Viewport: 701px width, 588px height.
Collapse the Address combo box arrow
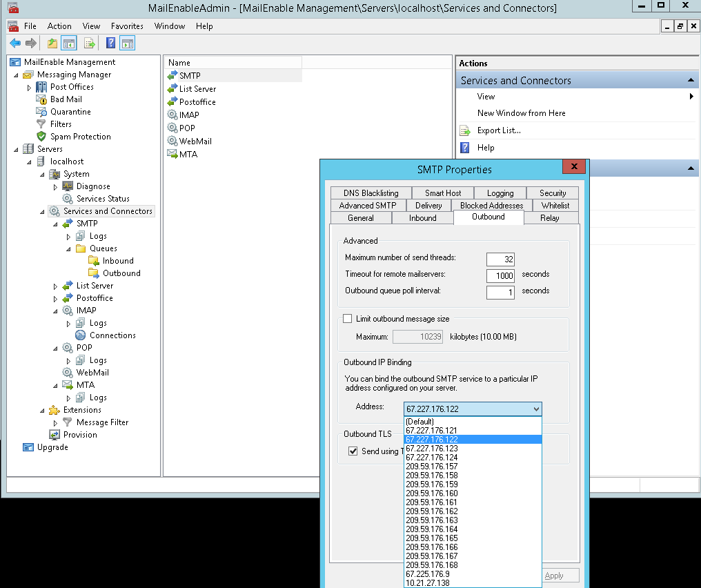point(536,409)
